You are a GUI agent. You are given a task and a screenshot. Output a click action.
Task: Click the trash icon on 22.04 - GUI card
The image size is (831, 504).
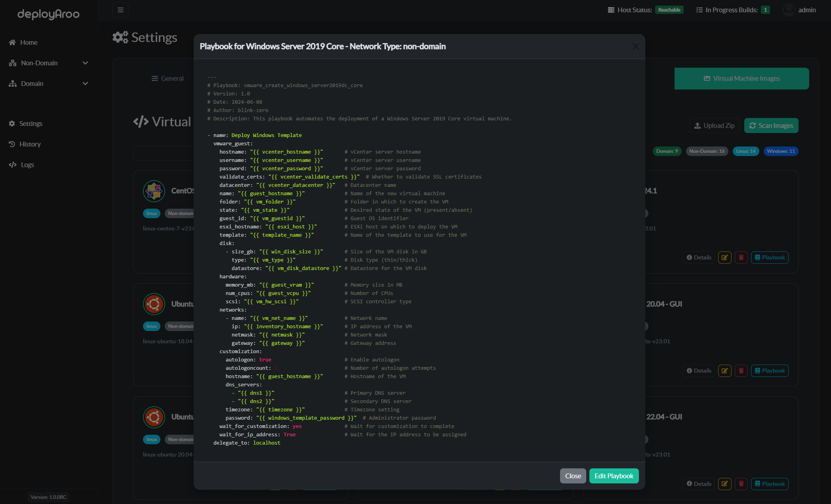tap(741, 484)
